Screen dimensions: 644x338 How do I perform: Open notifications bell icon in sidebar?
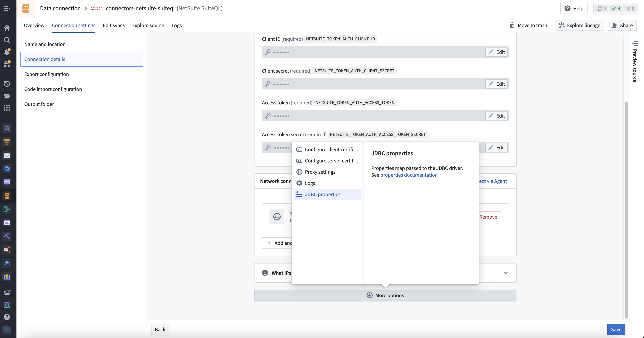7,52
